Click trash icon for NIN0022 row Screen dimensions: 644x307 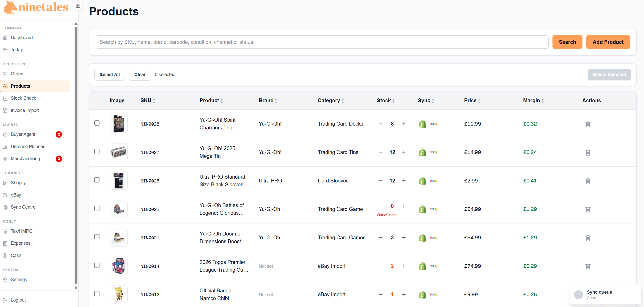coord(588,209)
